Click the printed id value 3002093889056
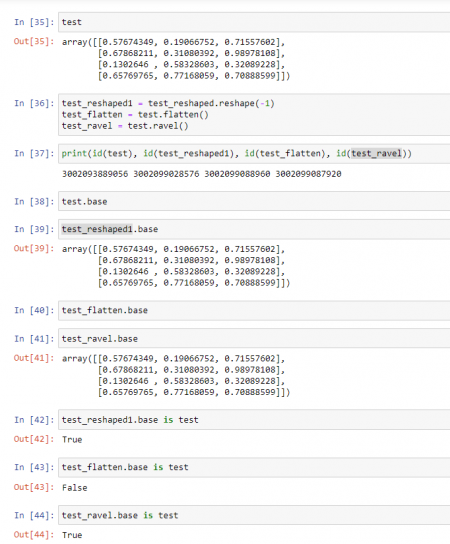The width and height of the screenshot is (450, 544). click(95, 174)
